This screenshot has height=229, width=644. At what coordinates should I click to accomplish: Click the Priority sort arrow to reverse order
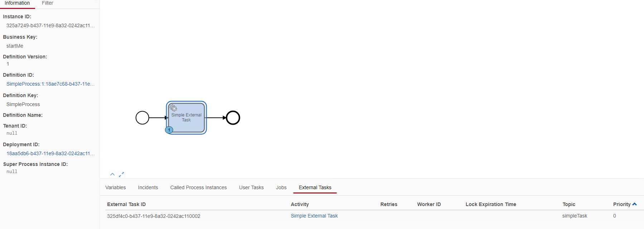[x=635, y=204]
